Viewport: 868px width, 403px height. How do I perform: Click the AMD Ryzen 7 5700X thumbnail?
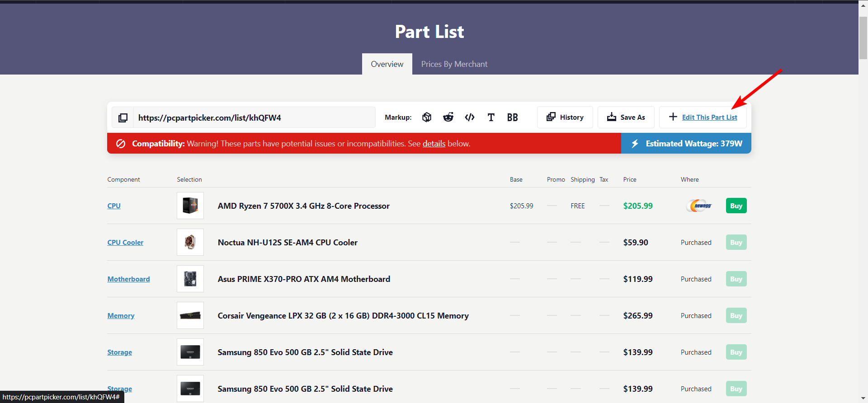pyautogui.click(x=190, y=206)
